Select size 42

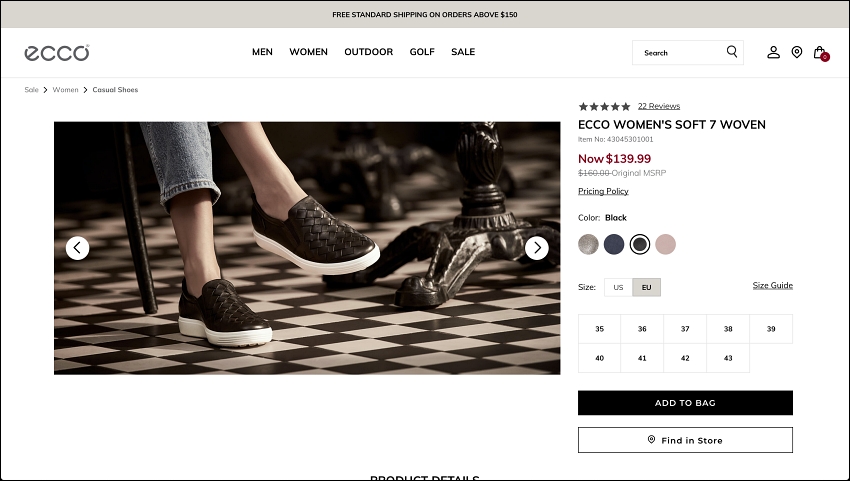pos(685,358)
